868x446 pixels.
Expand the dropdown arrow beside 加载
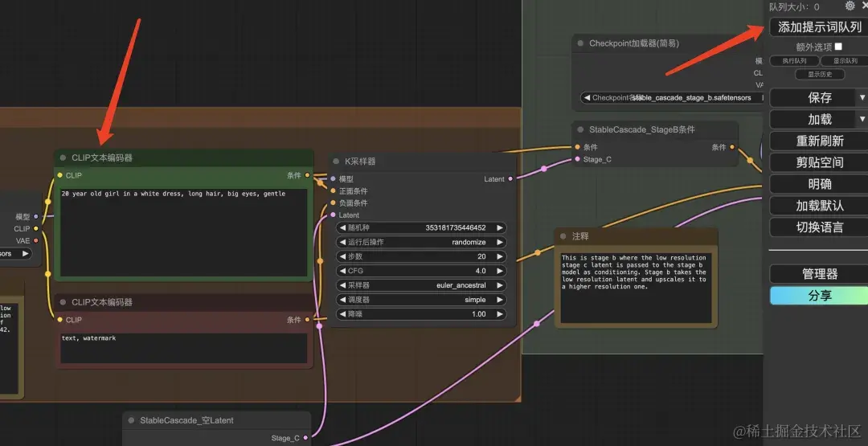point(862,119)
